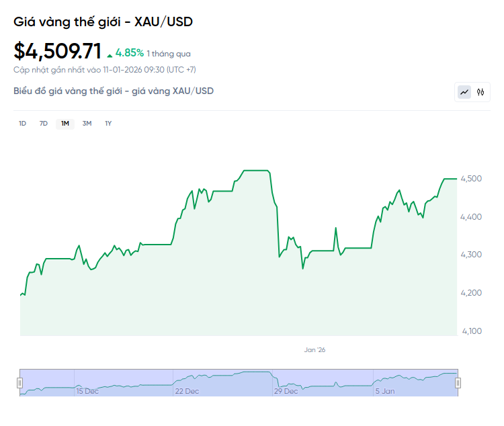Click 15 Dec in the range navigator

click(x=87, y=391)
